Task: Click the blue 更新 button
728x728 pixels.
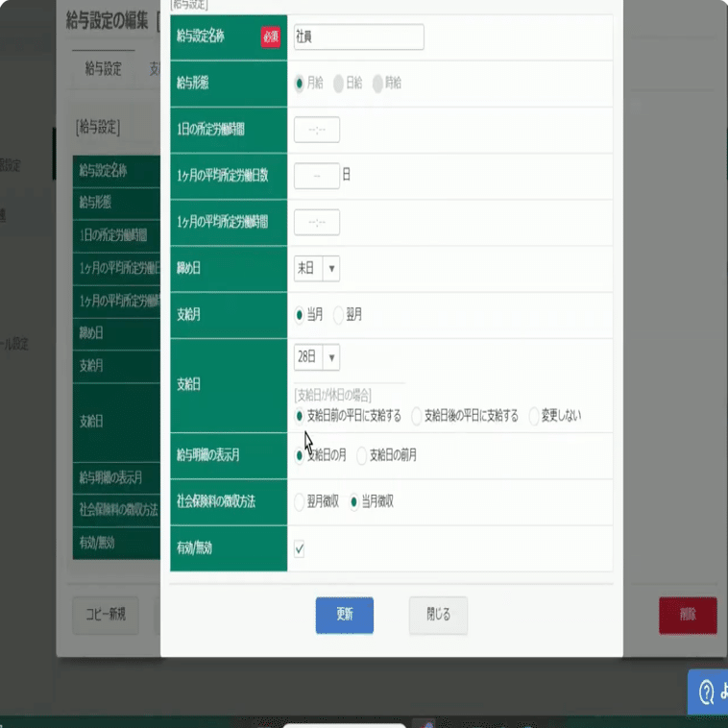Action: tap(345, 615)
